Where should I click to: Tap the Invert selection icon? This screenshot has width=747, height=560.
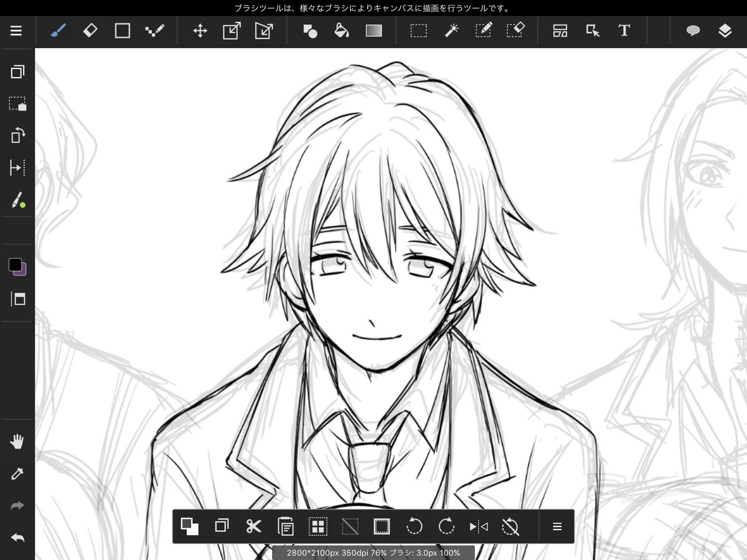(382, 526)
